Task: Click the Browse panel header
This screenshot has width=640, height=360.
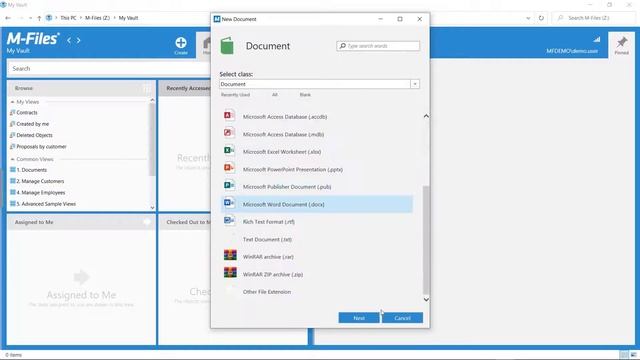Action: [82, 88]
